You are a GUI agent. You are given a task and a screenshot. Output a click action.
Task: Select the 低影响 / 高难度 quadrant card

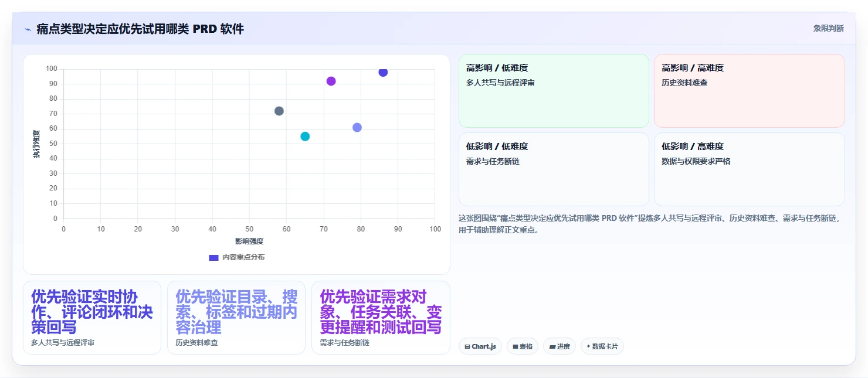(x=750, y=169)
